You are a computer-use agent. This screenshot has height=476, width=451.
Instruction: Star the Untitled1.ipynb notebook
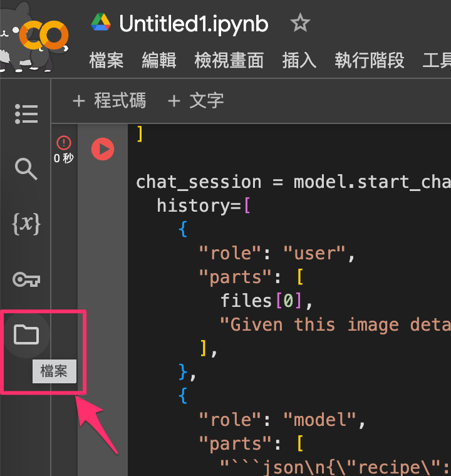300,23
